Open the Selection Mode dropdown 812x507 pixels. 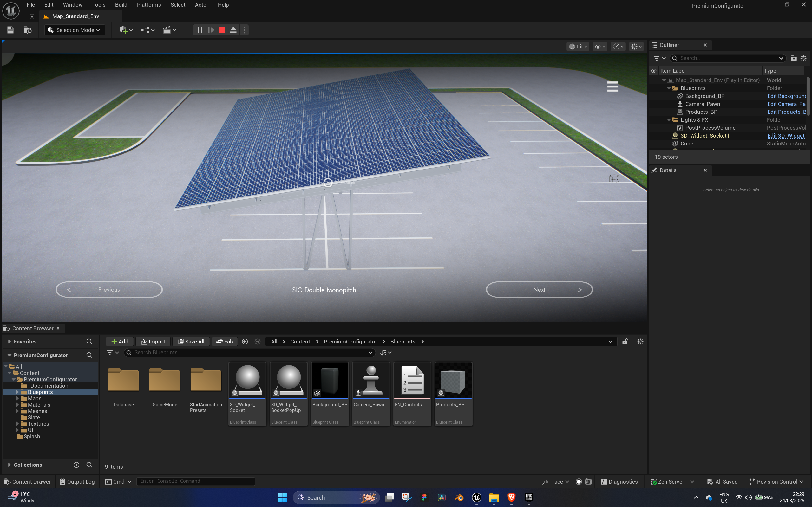coord(75,30)
